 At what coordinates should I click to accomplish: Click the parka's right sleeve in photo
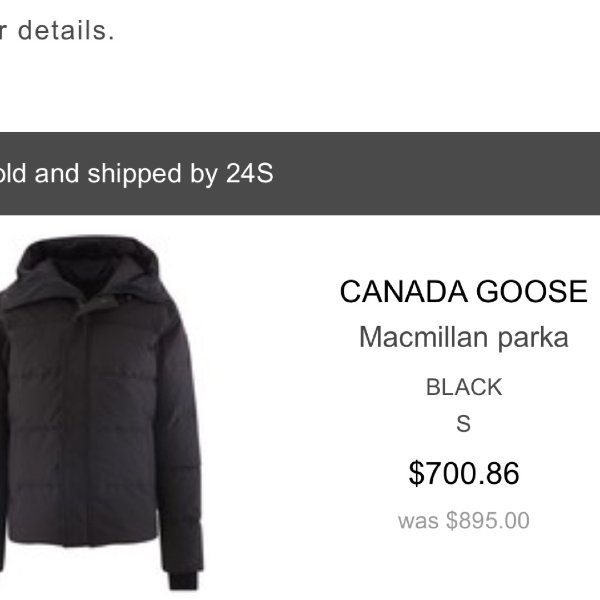(180, 440)
